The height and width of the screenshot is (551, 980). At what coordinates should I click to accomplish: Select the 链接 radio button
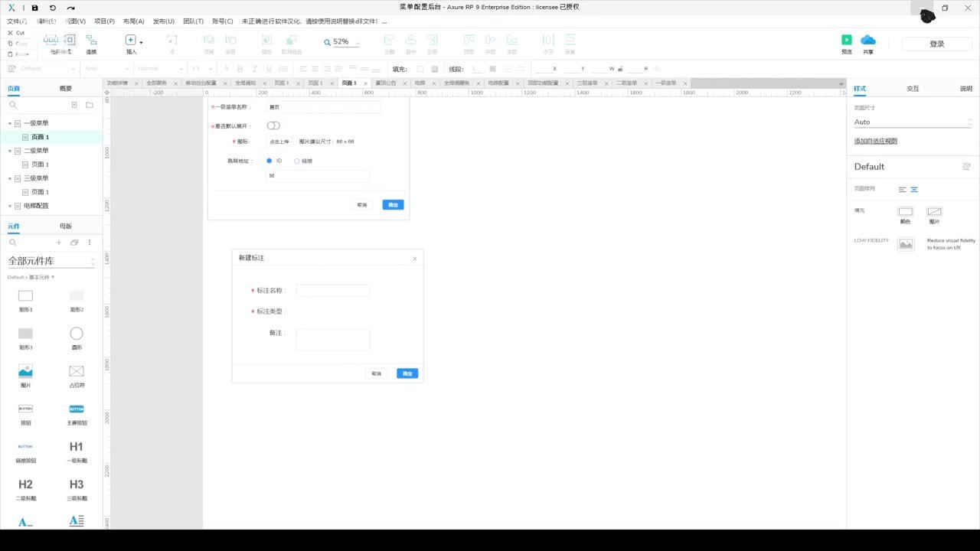click(x=297, y=161)
